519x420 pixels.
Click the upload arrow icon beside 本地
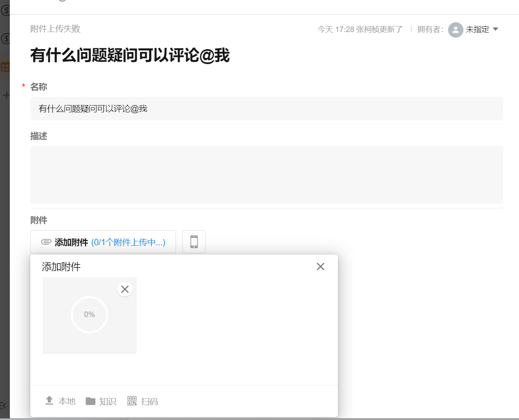point(49,400)
